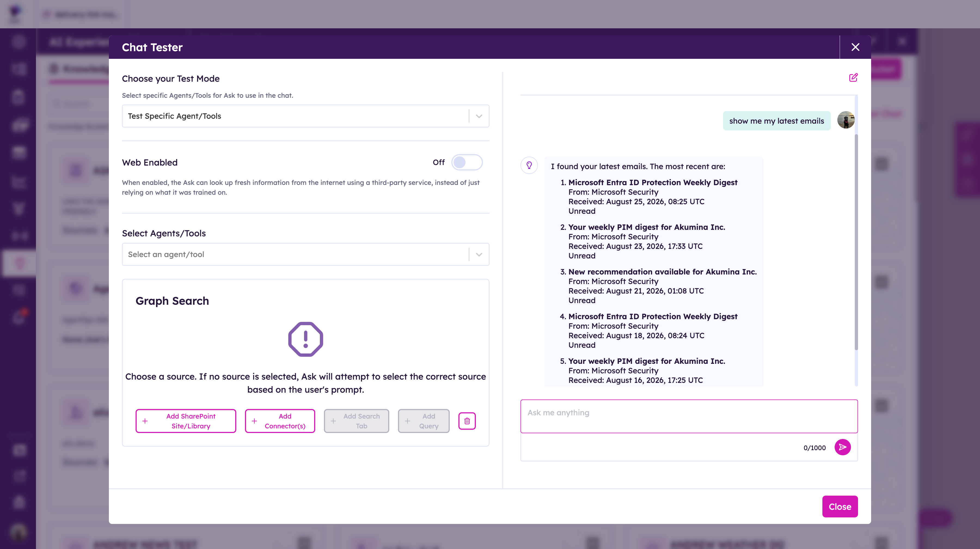Click the Add Connector(s) button
Screen dimensions: 980x549
point(280,421)
